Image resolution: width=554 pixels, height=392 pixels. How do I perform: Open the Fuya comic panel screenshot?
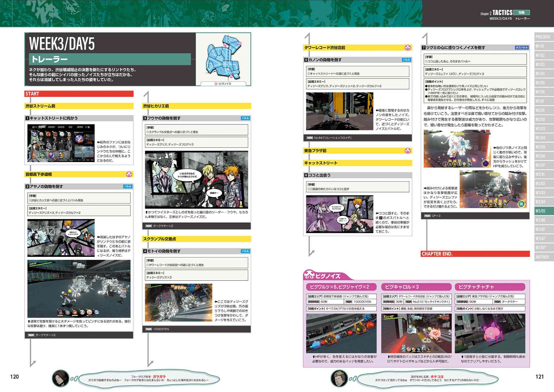196,180
